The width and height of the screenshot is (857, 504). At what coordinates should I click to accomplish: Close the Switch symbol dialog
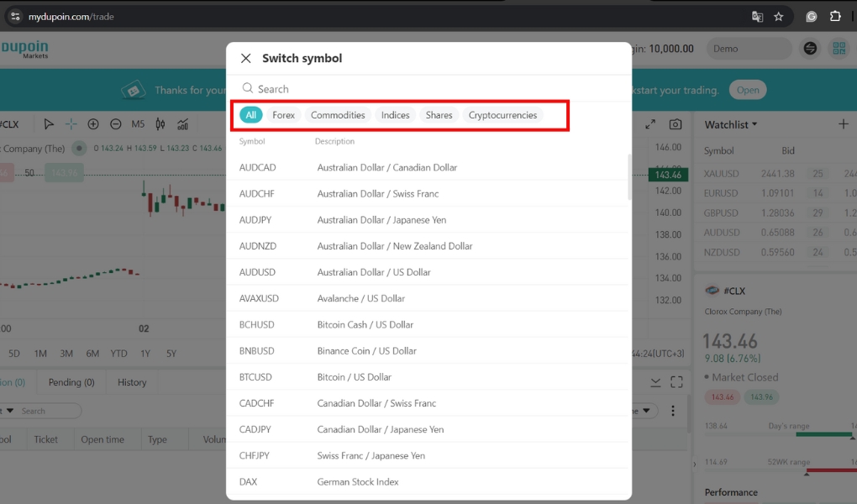[245, 58]
